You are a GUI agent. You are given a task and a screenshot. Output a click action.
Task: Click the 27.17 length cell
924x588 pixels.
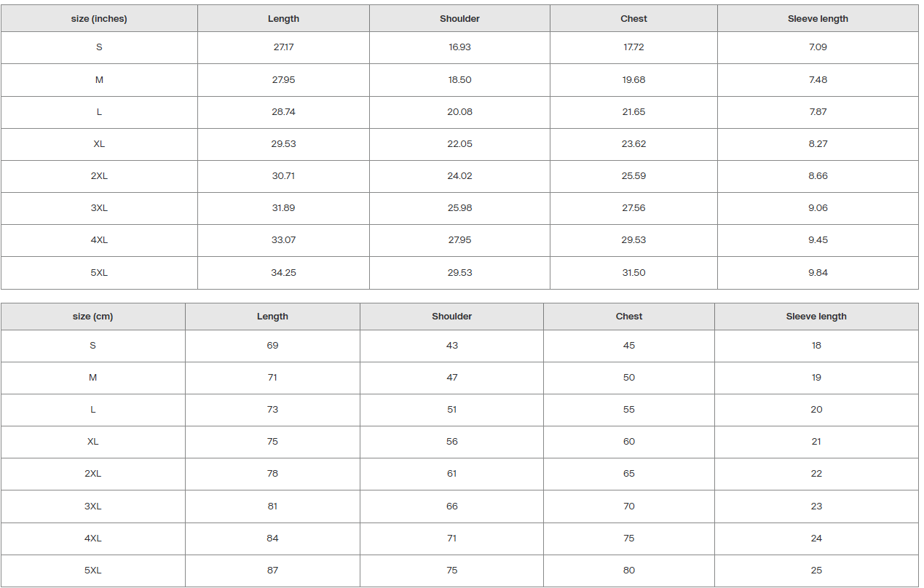pos(283,47)
